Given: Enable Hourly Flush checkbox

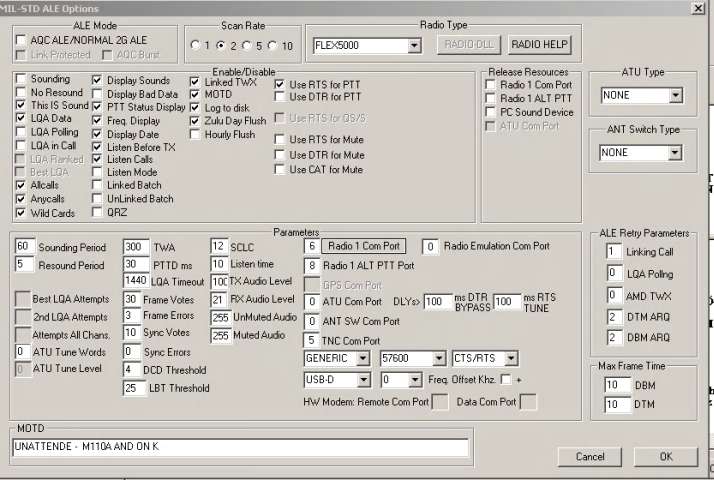Looking at the screenshot, I should [x=196, y=134].
